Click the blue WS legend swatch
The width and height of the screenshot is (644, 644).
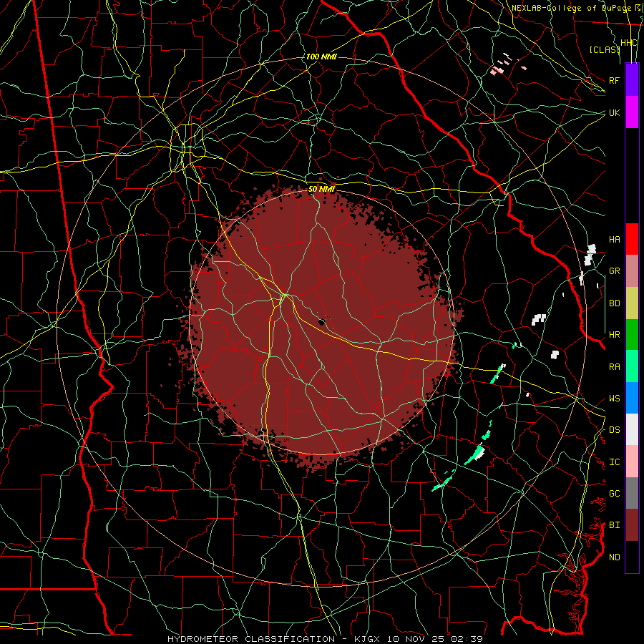(632, 398)
